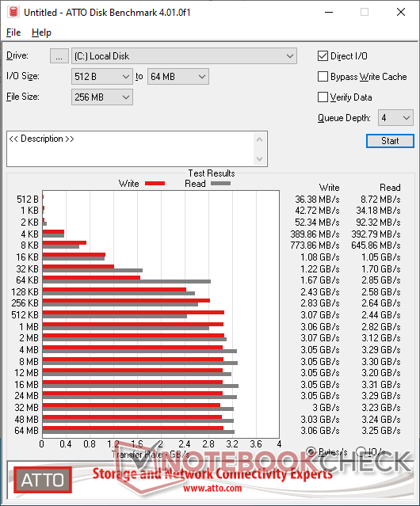Click the 8.72 MB/s read value
Screen dimensions: 420x506
coord(380,200)
